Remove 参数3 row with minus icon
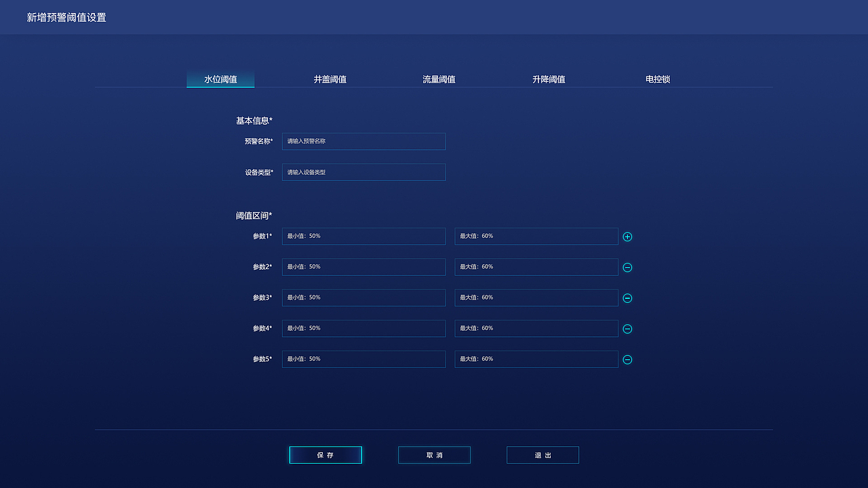The height and width of the screenshot is (488, 868). pyautogui.click(x=627, y=298)
